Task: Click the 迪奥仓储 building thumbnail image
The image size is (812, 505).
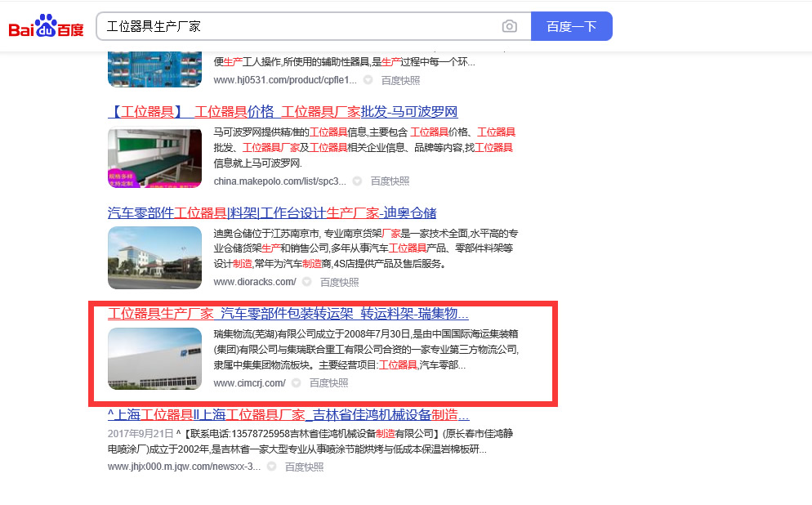Action: click(154, 257)
